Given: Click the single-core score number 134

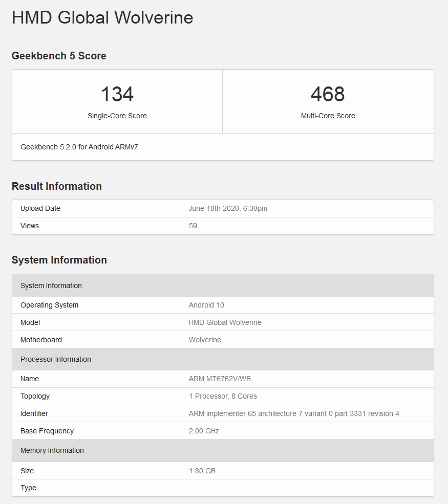Looking at the screenshot, I should point(117,95).
